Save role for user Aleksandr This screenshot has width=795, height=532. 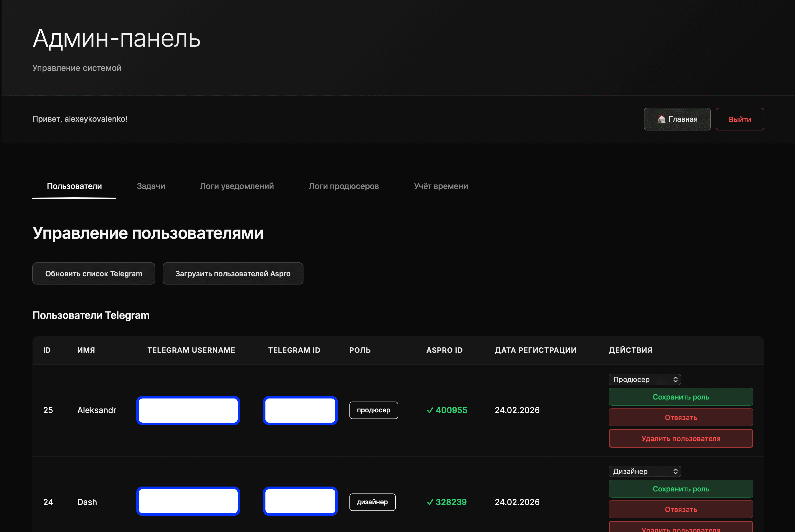click(681, 397)
